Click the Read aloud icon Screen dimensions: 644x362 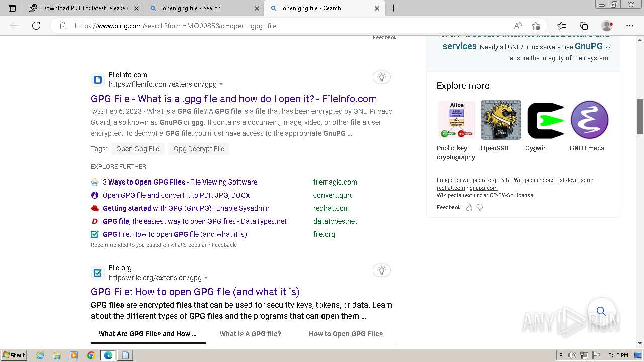click(518, 26)
